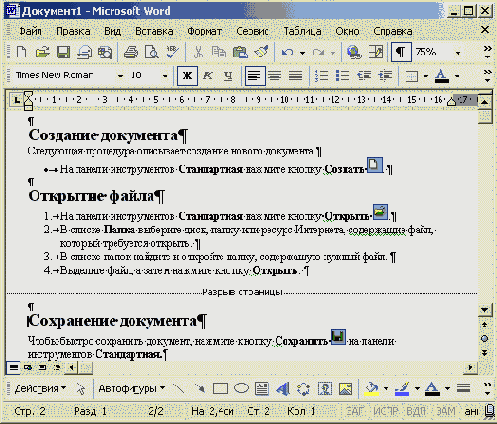Image resolution: width=497 pixels, height=424 pixels.
Task: Open the font size dropdown
Action: [165, 76]
